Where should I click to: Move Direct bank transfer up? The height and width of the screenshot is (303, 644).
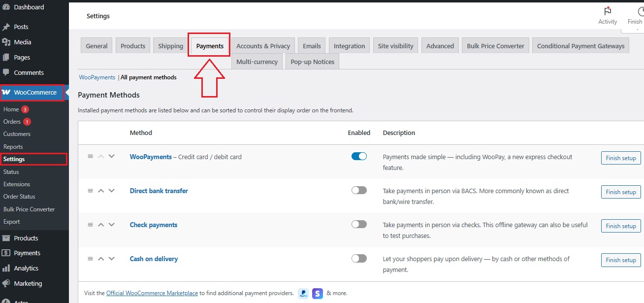tap(101, 191)
